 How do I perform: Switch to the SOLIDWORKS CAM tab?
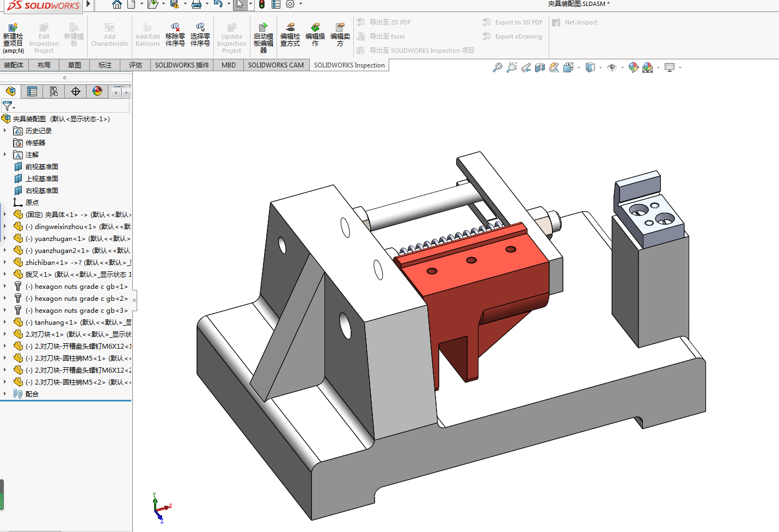point(276,65)
